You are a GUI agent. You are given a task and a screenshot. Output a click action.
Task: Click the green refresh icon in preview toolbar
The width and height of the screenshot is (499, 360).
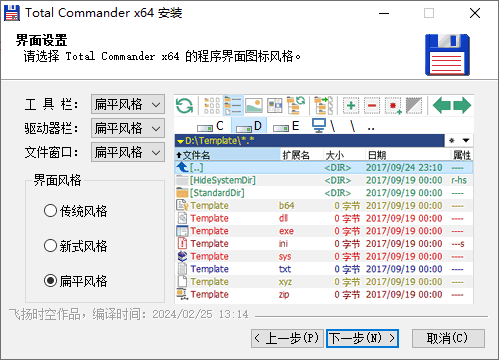coord(184,106)
